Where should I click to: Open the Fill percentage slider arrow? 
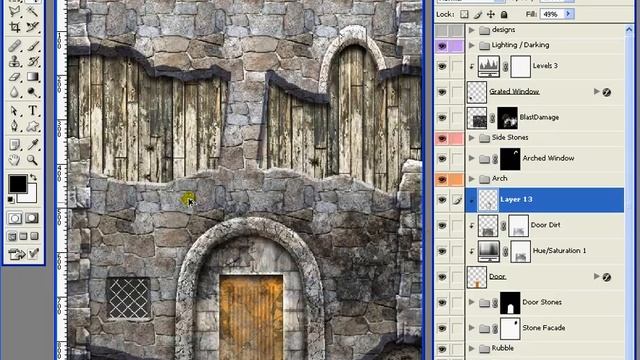point(569,14)
